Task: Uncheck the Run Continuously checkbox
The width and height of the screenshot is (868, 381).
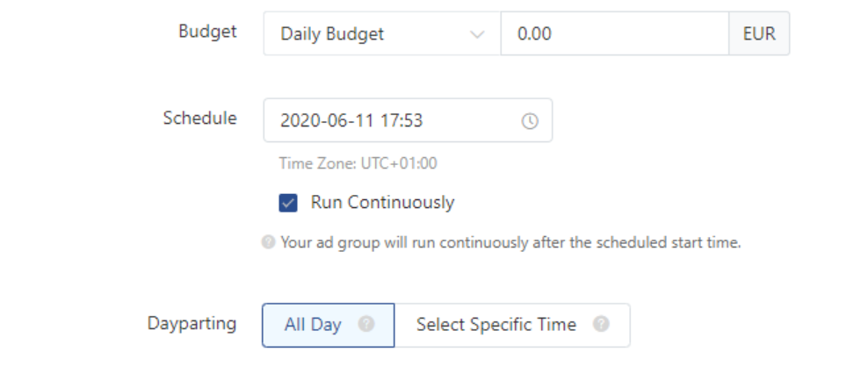Action: [288, 203]
